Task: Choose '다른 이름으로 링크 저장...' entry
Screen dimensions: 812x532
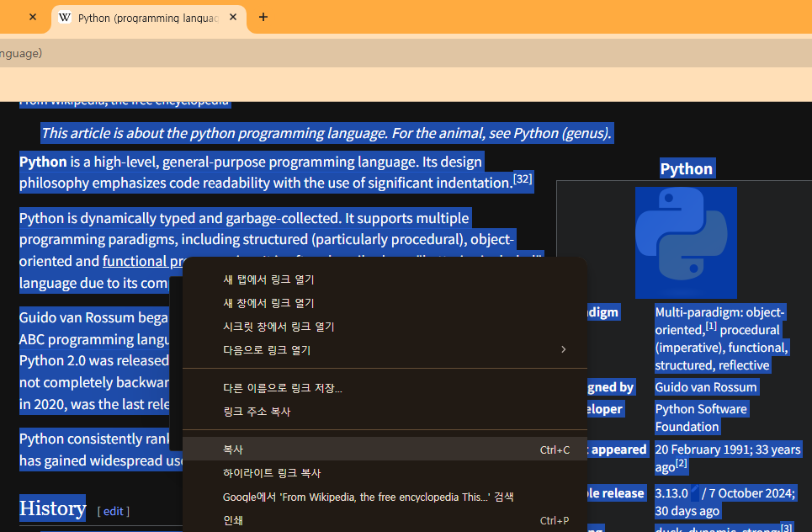Action: tap(385, 388)
